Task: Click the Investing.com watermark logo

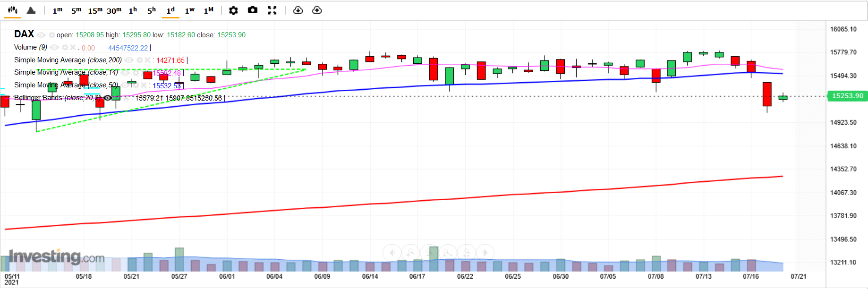Action: click(57, 257)
